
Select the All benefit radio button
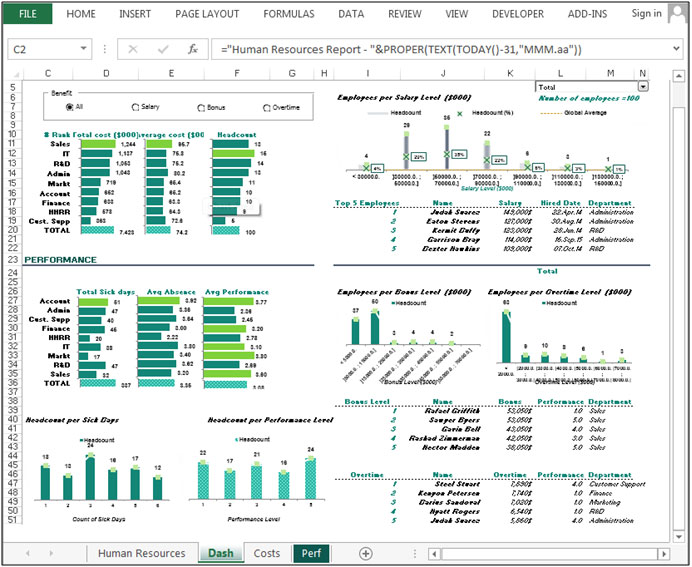pyautogui.click(x=69, y=107)
